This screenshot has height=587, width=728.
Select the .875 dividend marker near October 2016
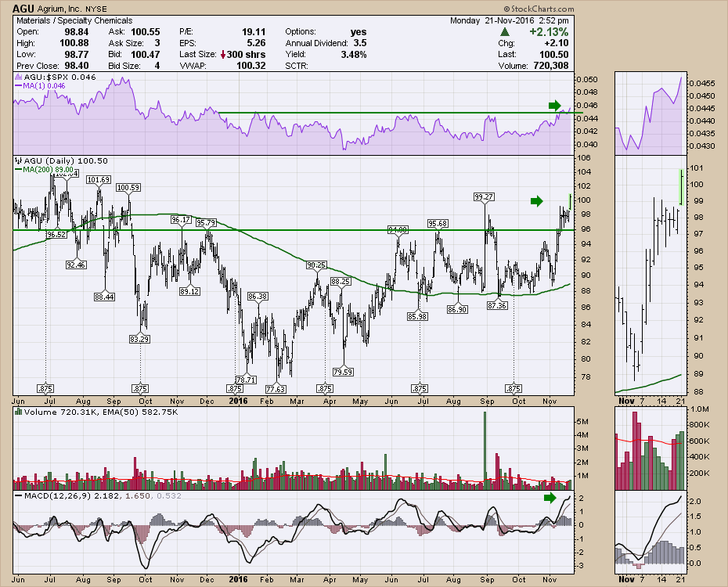(514, 388)
